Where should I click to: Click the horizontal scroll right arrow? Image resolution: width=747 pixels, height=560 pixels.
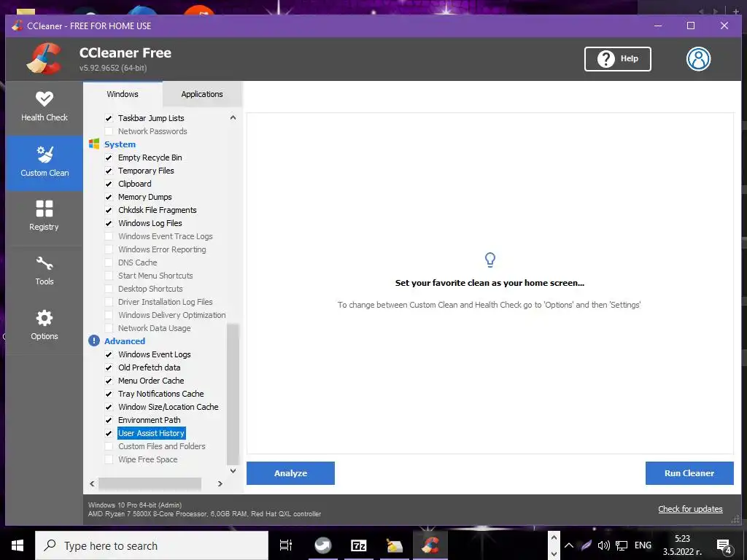point(220,484)
